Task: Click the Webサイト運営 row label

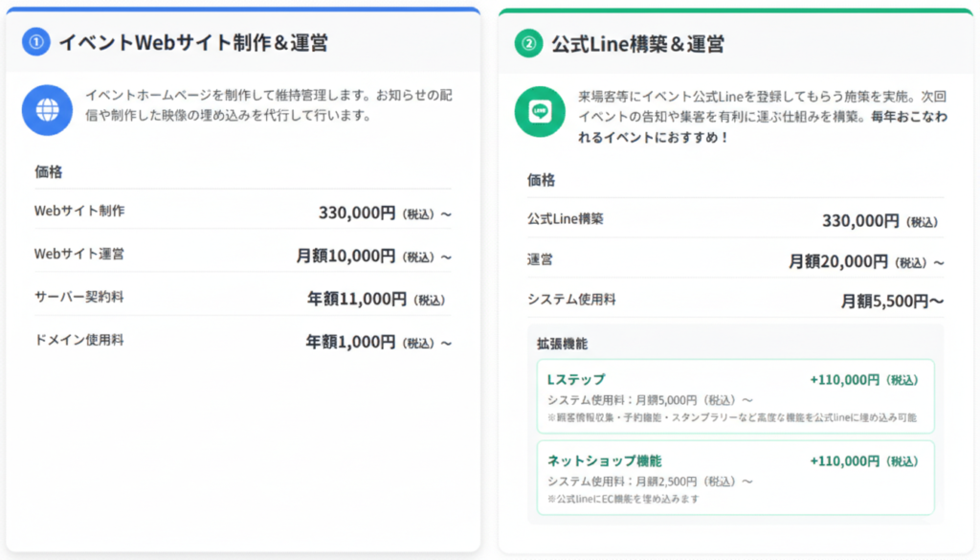Action: click(79, 254)
